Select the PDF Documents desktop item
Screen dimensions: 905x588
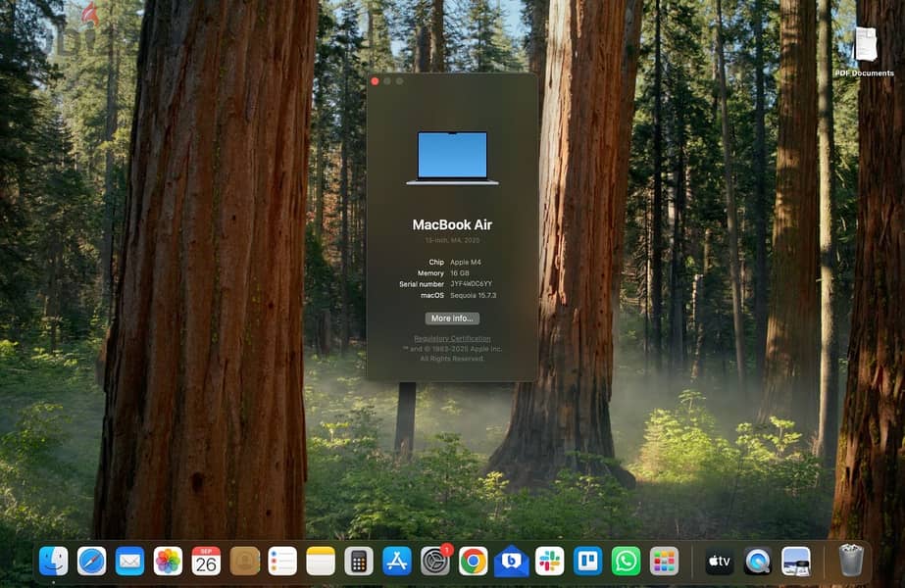(865, 52)
